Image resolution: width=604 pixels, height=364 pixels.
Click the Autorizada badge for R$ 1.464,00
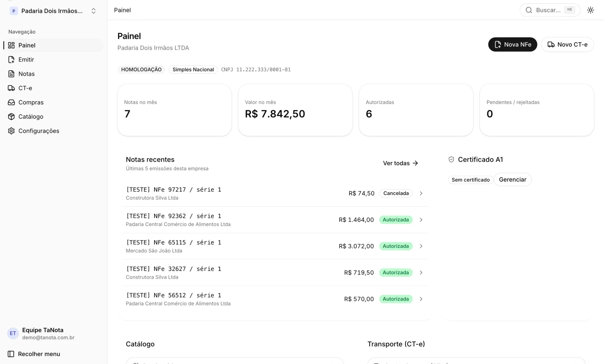click(396, 220)
